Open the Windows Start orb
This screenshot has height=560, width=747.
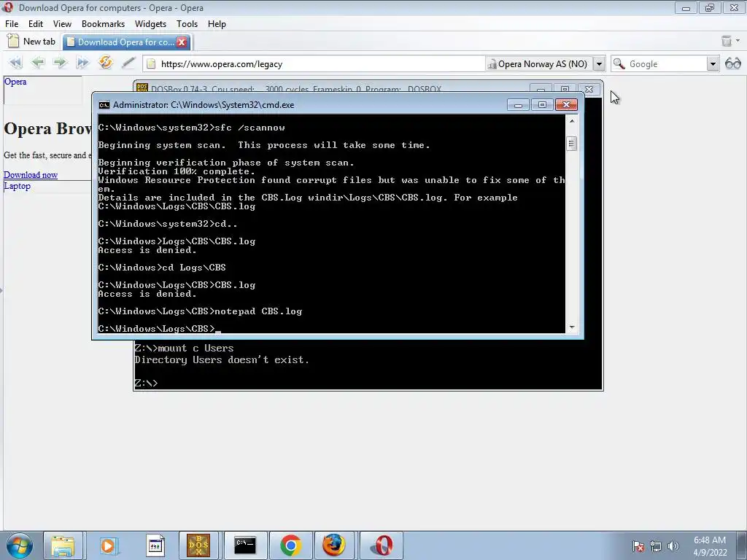(19, 545)
